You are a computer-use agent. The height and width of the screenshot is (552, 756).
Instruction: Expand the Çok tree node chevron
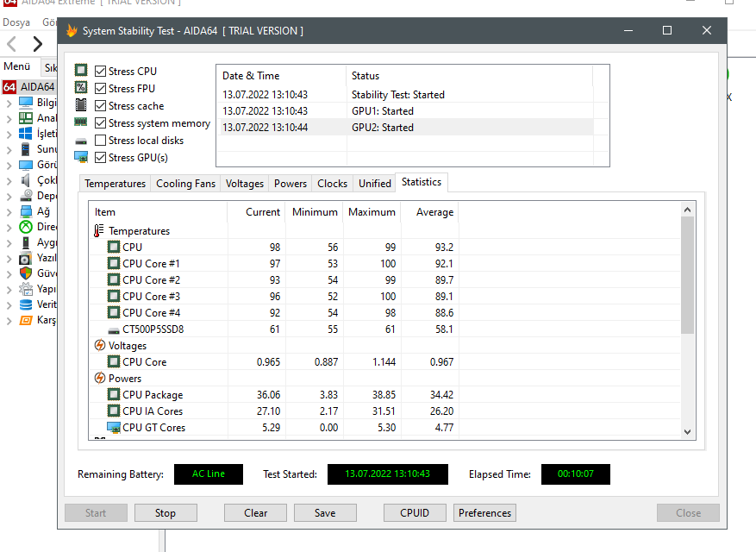[x=9, y=181]
